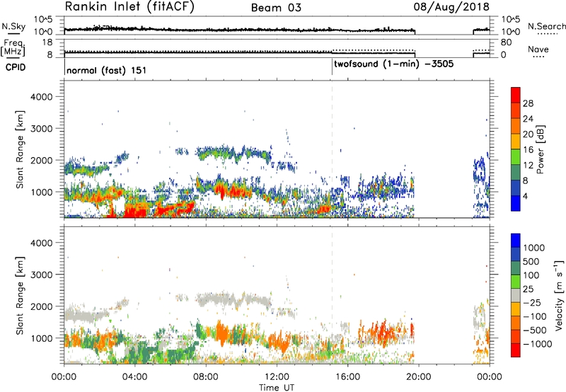566x392 pixels.
Task: Click the "80" Nave axis value
Action: (506, 42)
